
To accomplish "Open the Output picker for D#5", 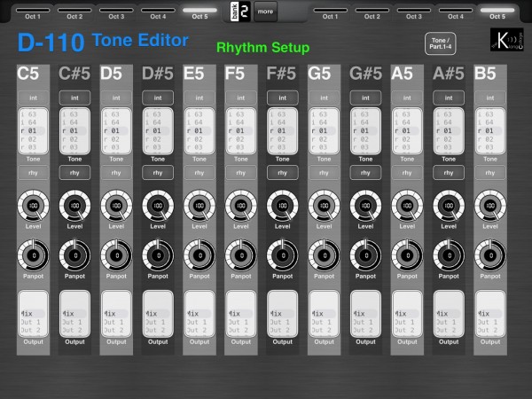I will point(158,314).
